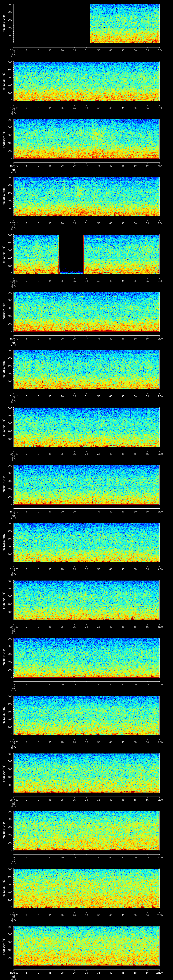
Task: Click the 17:00 end-time label
Action: [x=159, y=742]
